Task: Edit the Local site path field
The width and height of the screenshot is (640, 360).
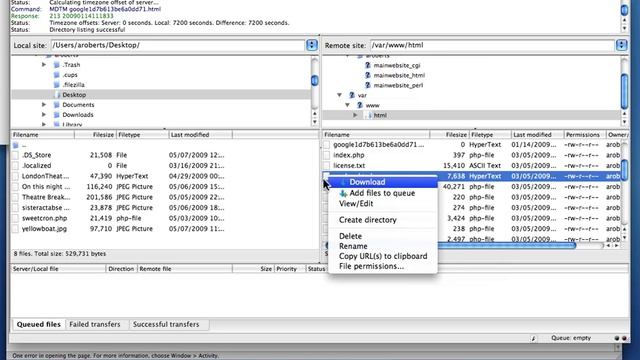Action: [x=178, y=45]
